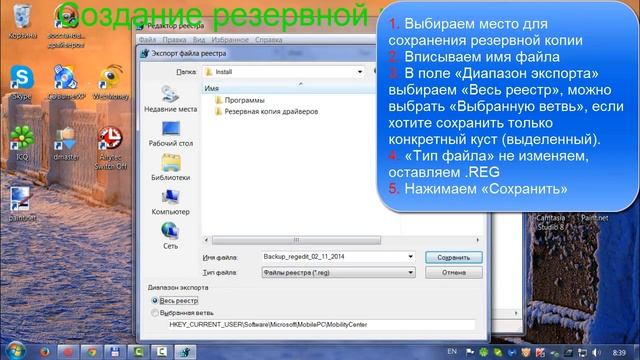Image resolution: width=640 pixels, height=360 pixels.
Task: Switch to Registry Editor taskbar icon
Action: 185,351
